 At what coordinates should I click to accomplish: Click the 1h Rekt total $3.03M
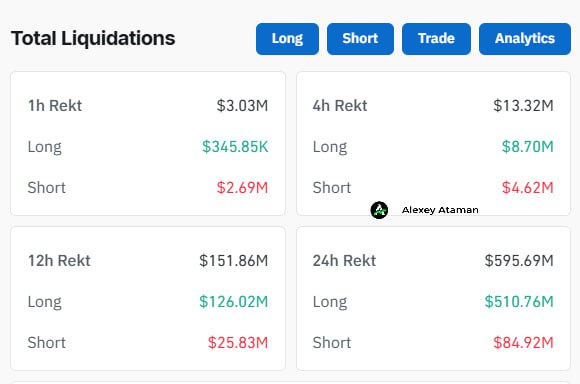pos(242,106)
